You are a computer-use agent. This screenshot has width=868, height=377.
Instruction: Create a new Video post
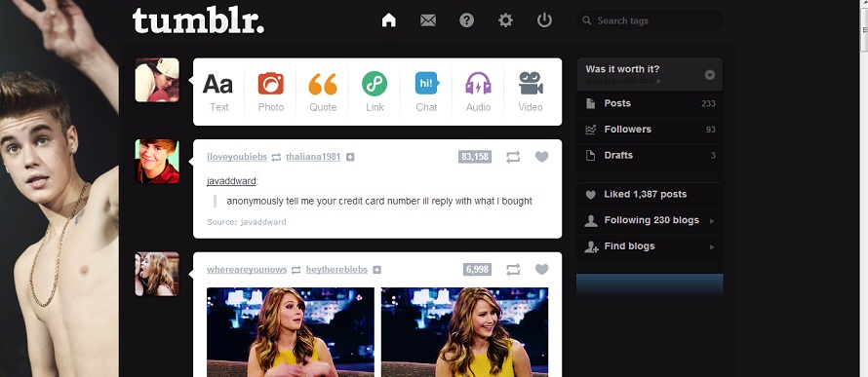point(531,93)
